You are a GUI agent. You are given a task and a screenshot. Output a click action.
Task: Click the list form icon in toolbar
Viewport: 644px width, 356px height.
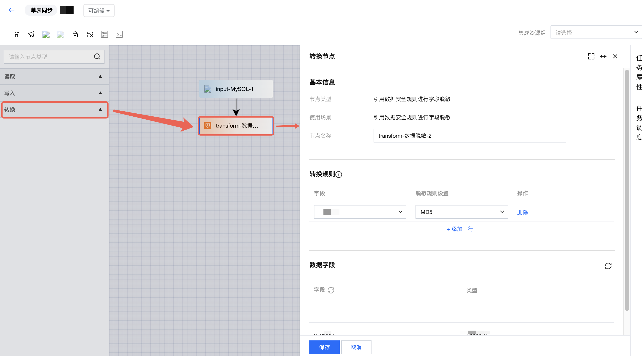105,34
